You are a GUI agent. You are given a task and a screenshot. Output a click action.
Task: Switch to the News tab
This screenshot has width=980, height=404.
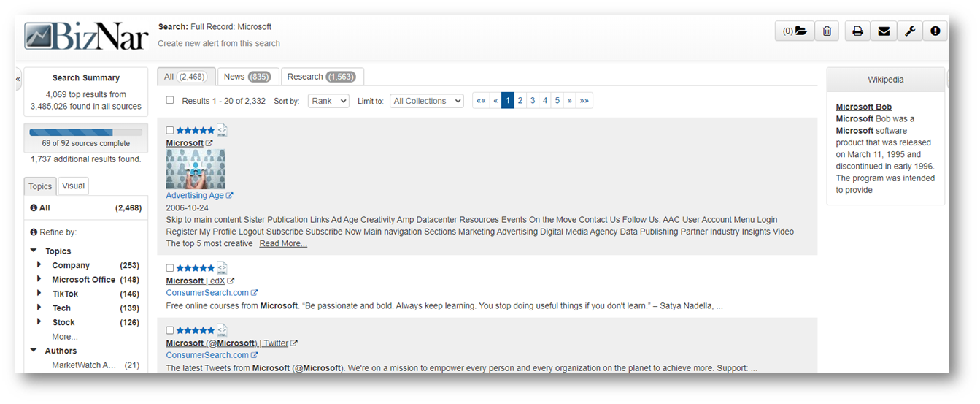coord(247,77)
